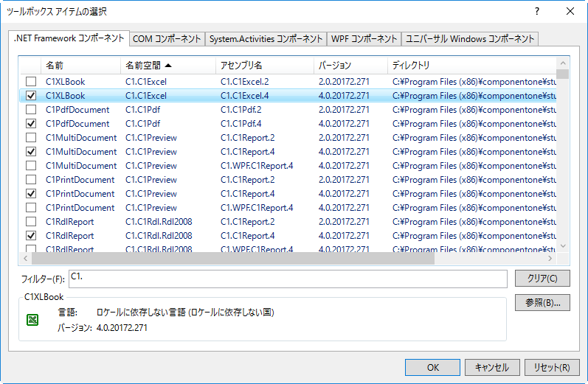This screenshot has height=384, width=588.
Task: Click the list scroll-down arrow
Action: tap(562, 245)
